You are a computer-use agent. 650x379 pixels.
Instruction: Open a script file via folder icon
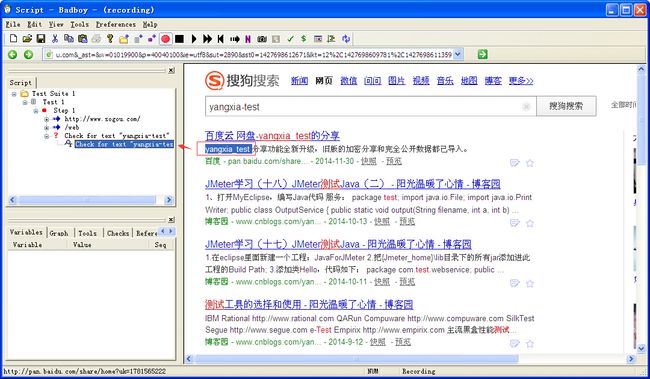point(27,39)
